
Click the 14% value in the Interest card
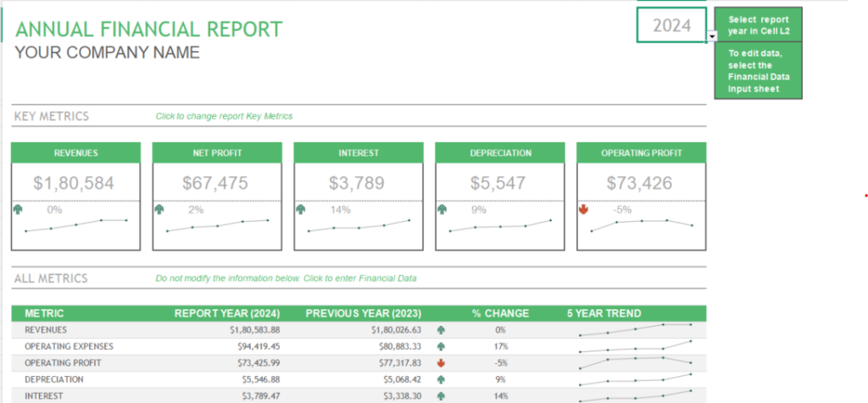pos(341,210)
